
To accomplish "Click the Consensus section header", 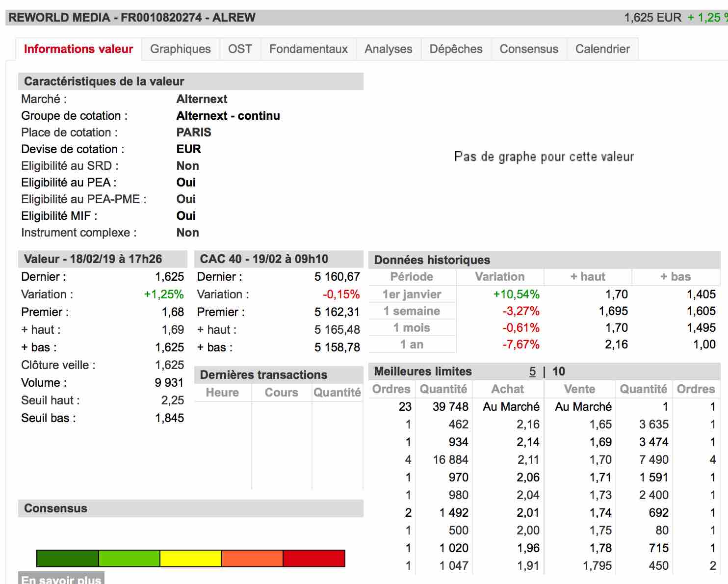I will pyautogui.click(x=191, y=508).
